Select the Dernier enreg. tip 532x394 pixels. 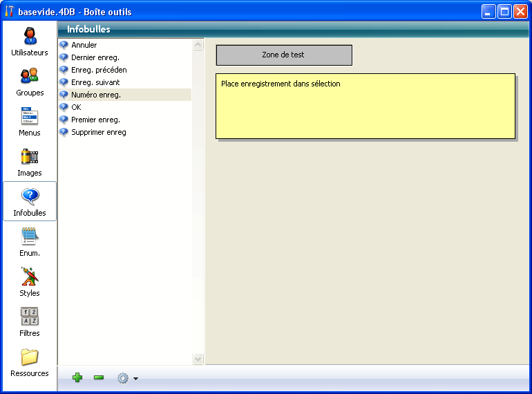tap(125, 57)
